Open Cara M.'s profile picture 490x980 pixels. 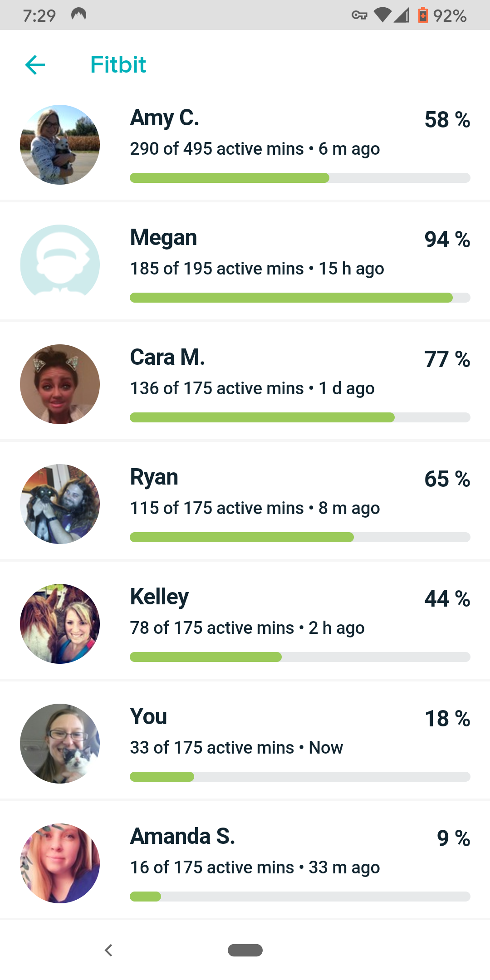pos(60,384)
